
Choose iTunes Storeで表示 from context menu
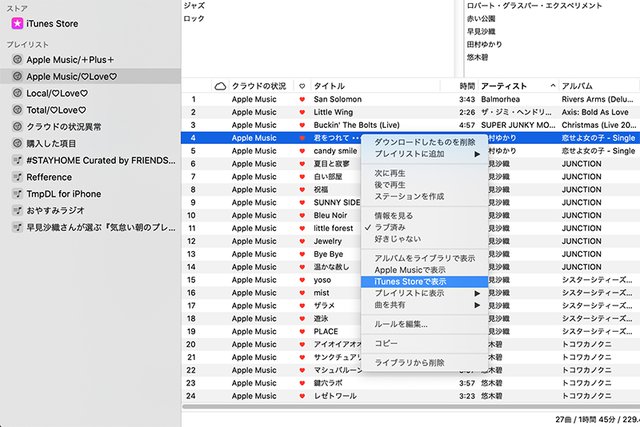pyautogui.click(x=411, y=282)
